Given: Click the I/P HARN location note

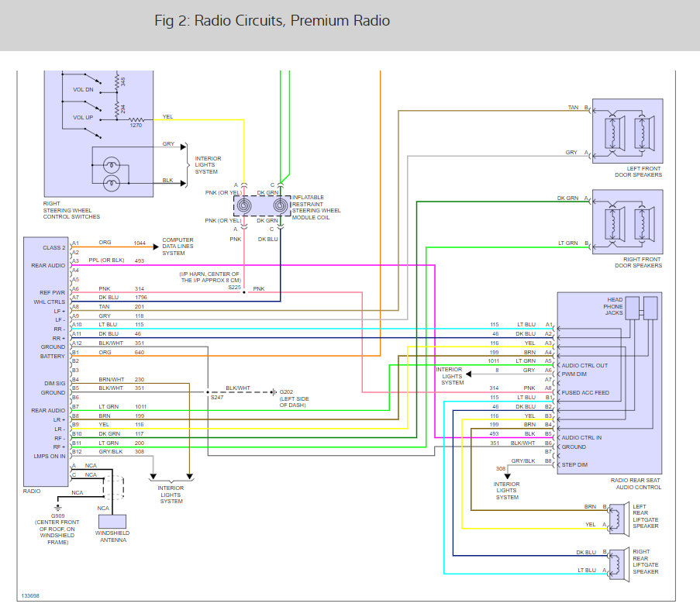Looking at the screenshot, I should point(210,278).
